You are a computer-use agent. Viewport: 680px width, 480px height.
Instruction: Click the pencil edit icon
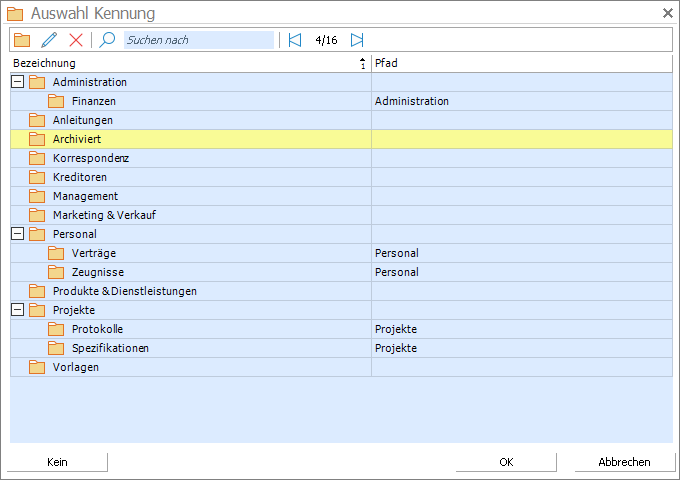tap(49, 40)
